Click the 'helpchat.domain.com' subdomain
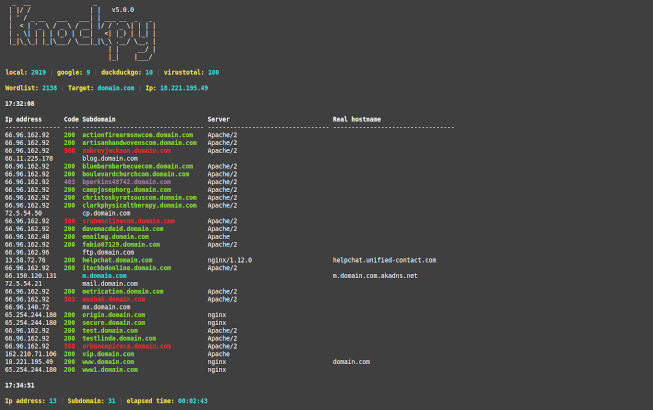This screenshot has height=410, width=653. point(117,260)
